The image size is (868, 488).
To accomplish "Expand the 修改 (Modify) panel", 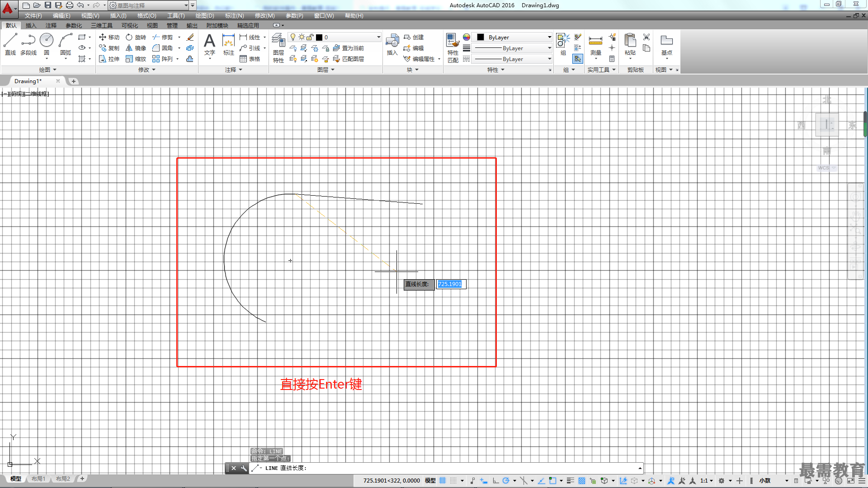I will [147, 70].
